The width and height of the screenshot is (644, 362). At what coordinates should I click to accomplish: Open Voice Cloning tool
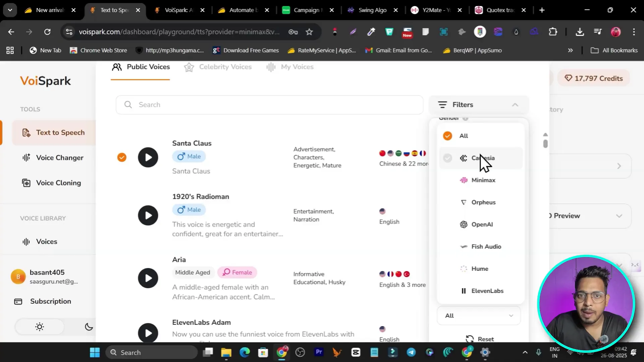(58, 183)
